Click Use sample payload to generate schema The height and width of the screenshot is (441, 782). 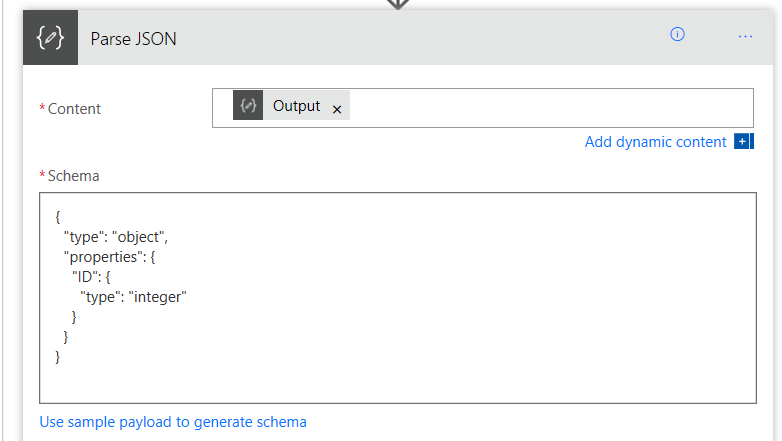click(x=173, y=422)
